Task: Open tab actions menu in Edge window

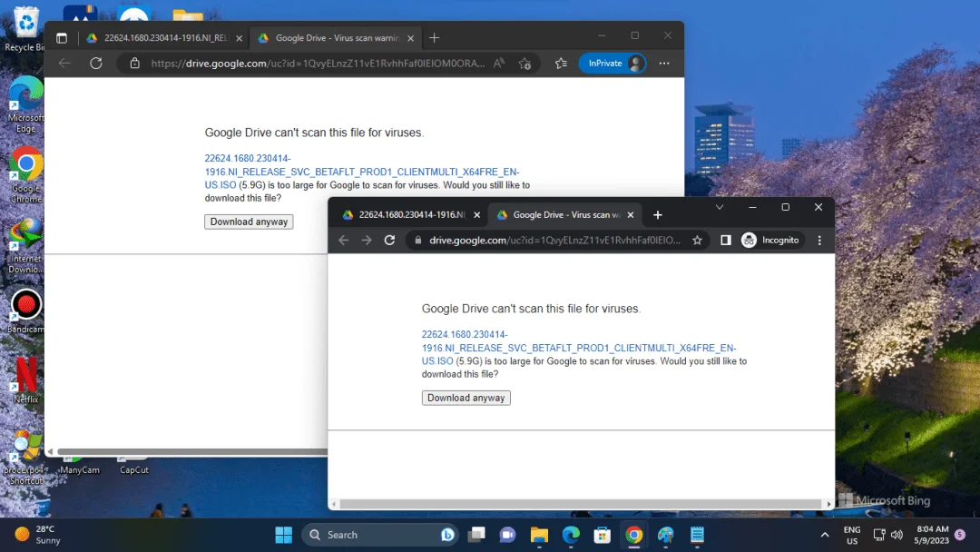Action: 62,38
